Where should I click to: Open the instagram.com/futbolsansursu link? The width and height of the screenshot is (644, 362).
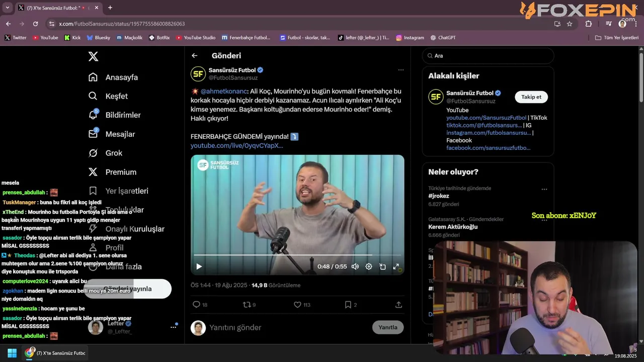coord(489,133)
